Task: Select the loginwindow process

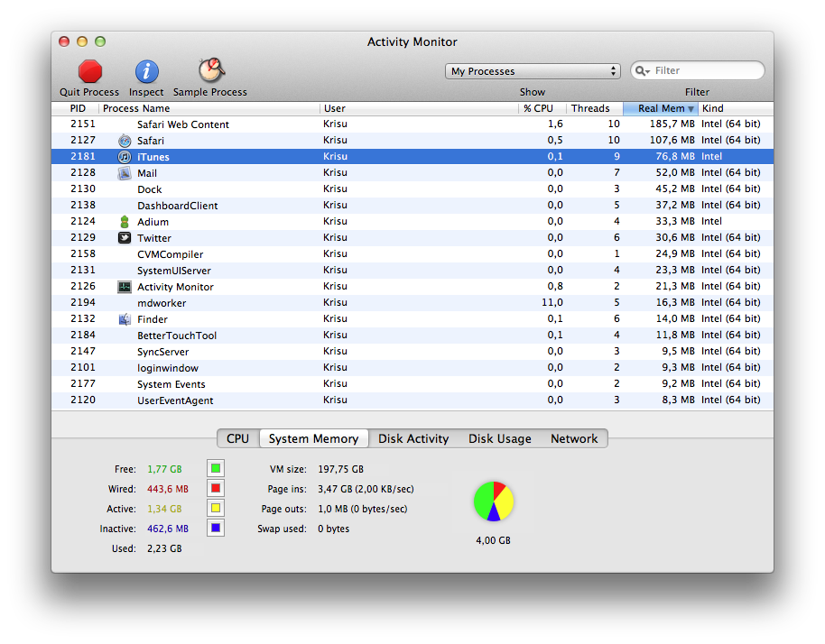Action: pos(412,368)
